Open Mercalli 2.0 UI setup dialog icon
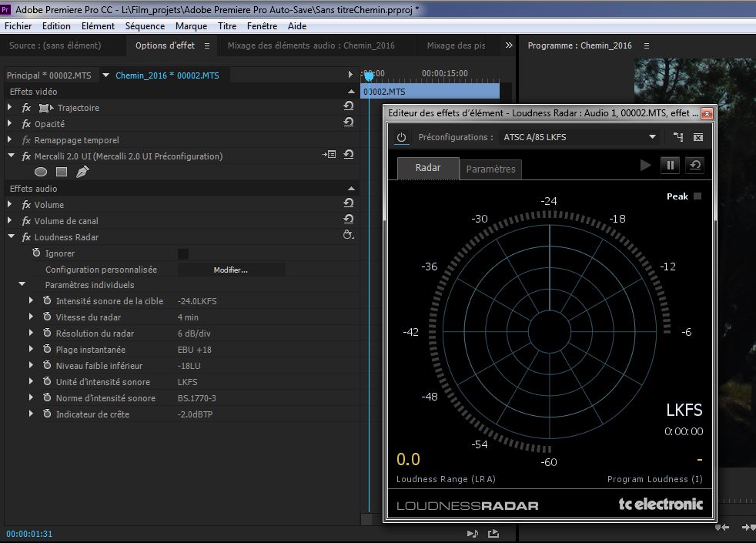756x543 pixels. pyautogui.click(x=329, y=155)
